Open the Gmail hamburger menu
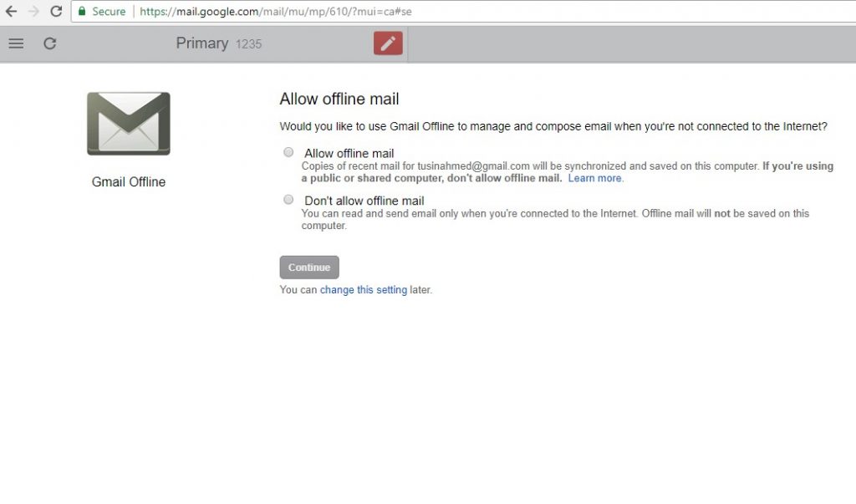This screenshot has width=856, height=504. 16,43
